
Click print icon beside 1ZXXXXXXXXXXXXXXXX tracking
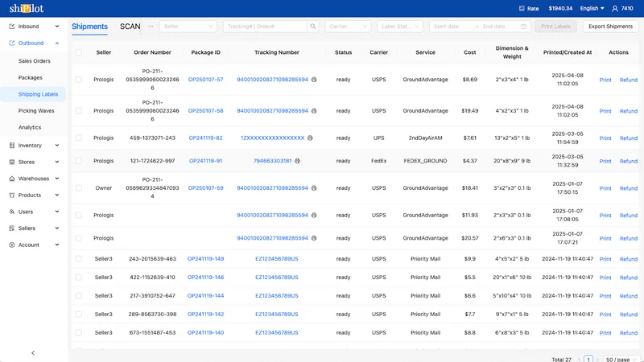click(310, 138)
